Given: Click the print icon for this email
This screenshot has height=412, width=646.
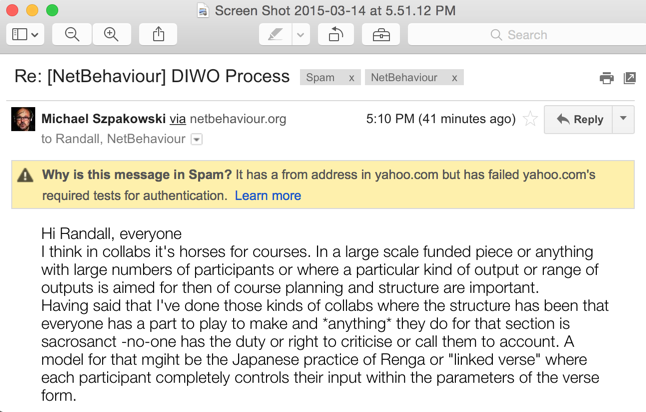Looking at the screenshot, I should [x=606, y=77].
